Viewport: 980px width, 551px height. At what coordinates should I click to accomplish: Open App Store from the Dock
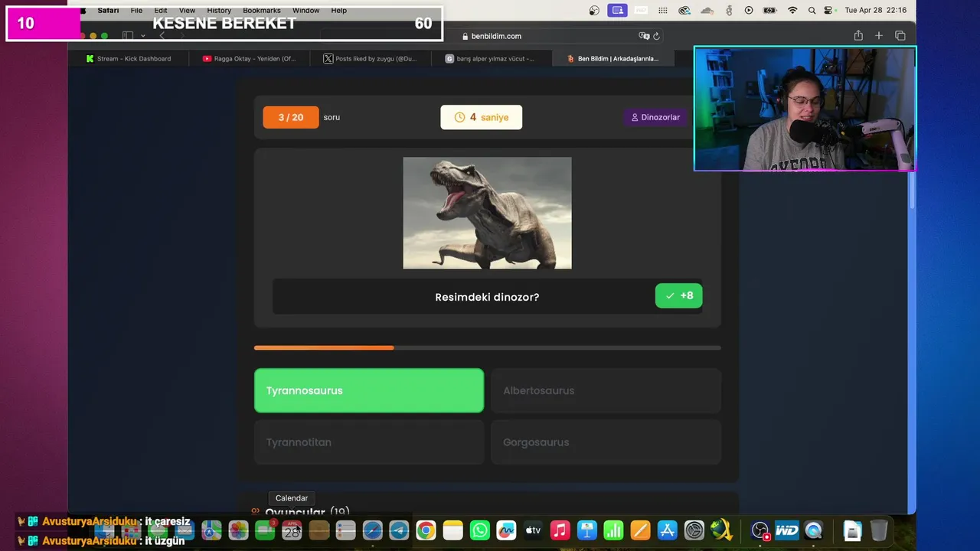pos(668,530)
